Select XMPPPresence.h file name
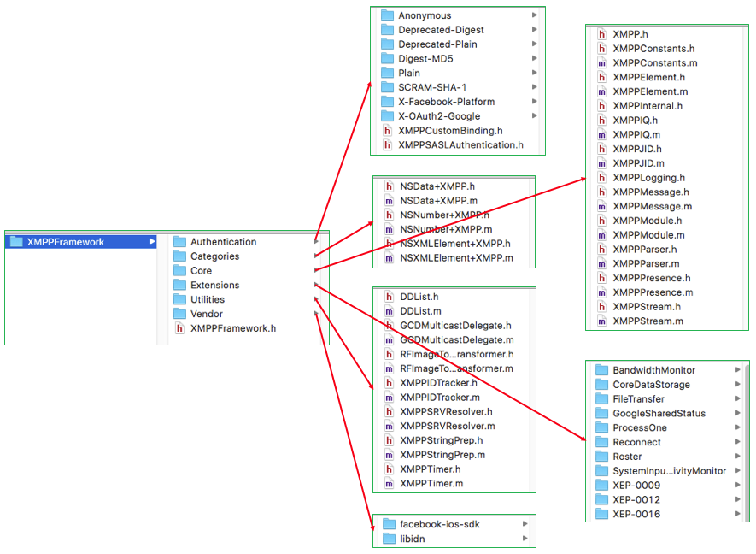This screenshot has height=554, width=756. click(x=652, y=278)
